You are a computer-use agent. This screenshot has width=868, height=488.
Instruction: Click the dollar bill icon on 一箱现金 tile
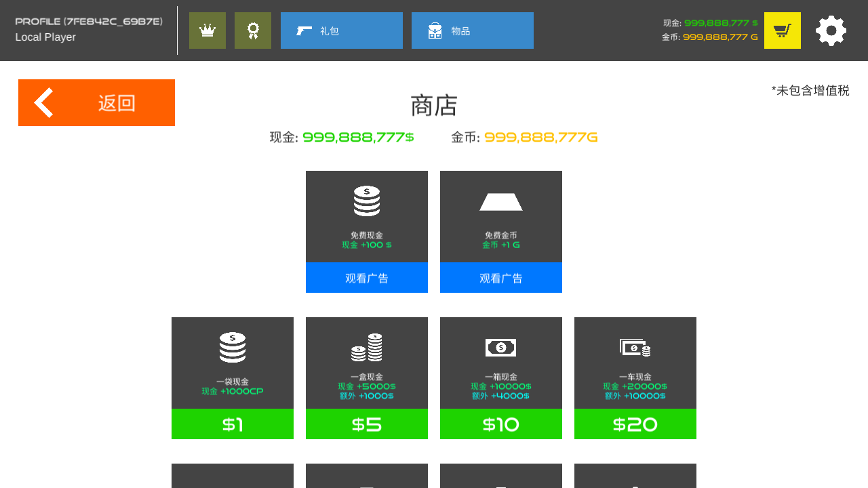[500, 347]
